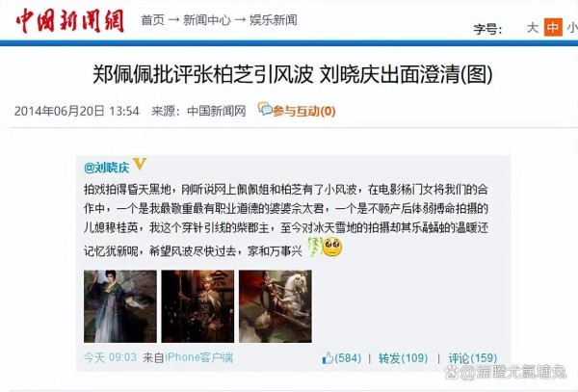Select small font size 小

pos(572,28)
